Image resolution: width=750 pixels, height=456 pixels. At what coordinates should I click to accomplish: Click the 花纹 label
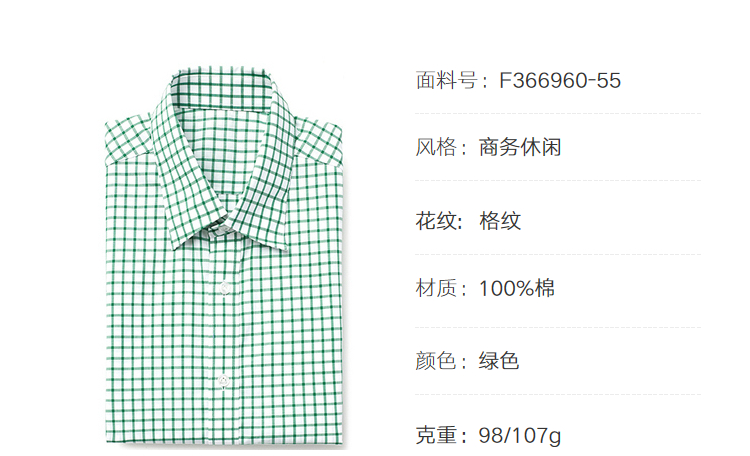[435, 221]
